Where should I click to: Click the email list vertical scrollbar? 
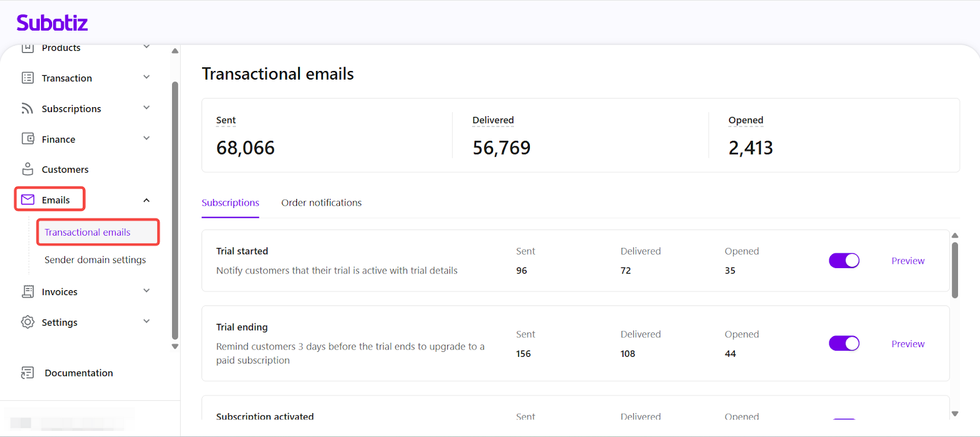[954, 270]
